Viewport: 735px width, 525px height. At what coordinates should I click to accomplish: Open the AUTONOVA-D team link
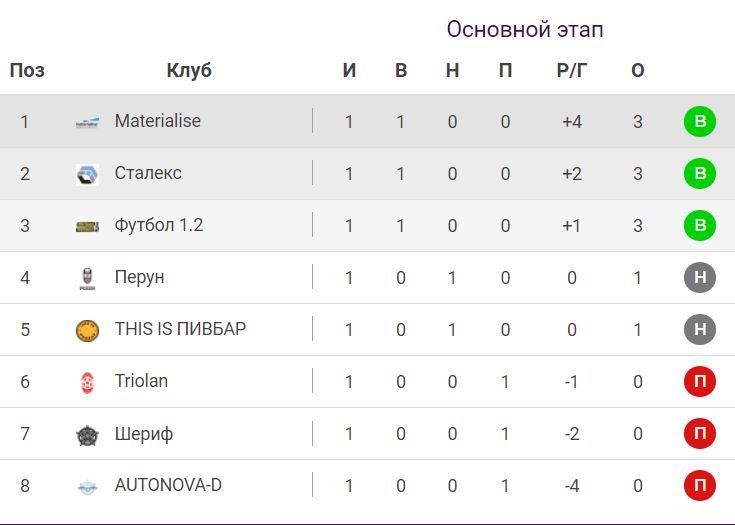point(168,485)
